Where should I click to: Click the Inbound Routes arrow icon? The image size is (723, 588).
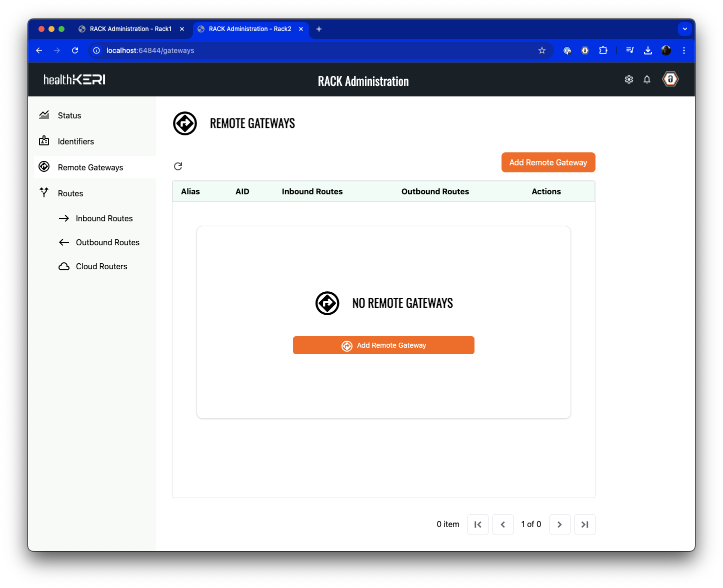64,218
